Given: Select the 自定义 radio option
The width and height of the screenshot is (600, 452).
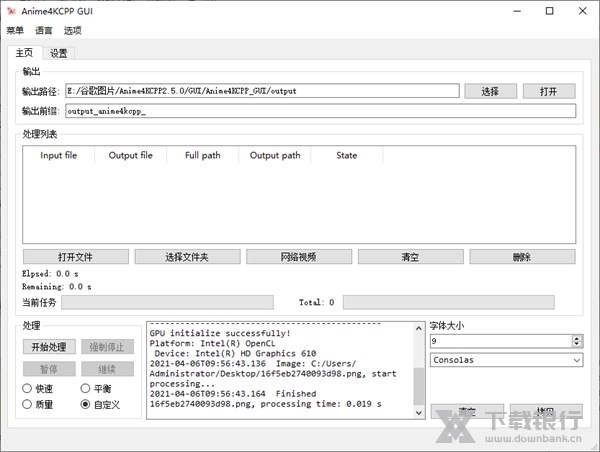Looking at the screenshot, I should point(86,405).
